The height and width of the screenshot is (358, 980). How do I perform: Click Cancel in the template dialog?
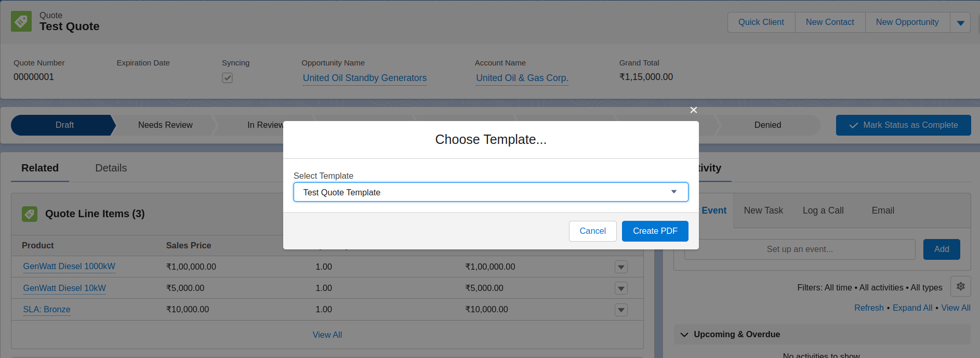click(x=592, y=231)
